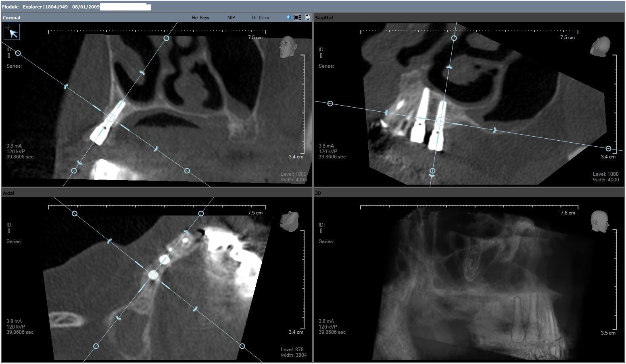Click "120 kVP" in the Sagittal view

(x=328, y=152)
